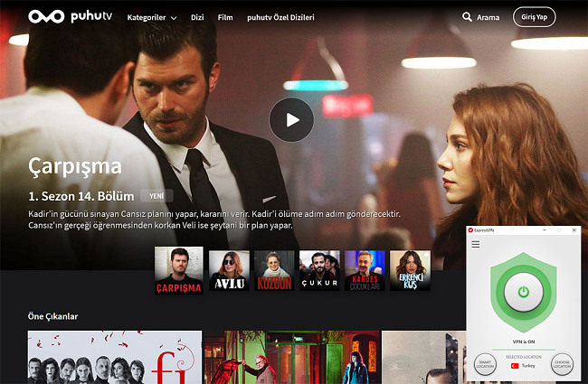Minimize the ExpressVPN window

pos(545,230)
